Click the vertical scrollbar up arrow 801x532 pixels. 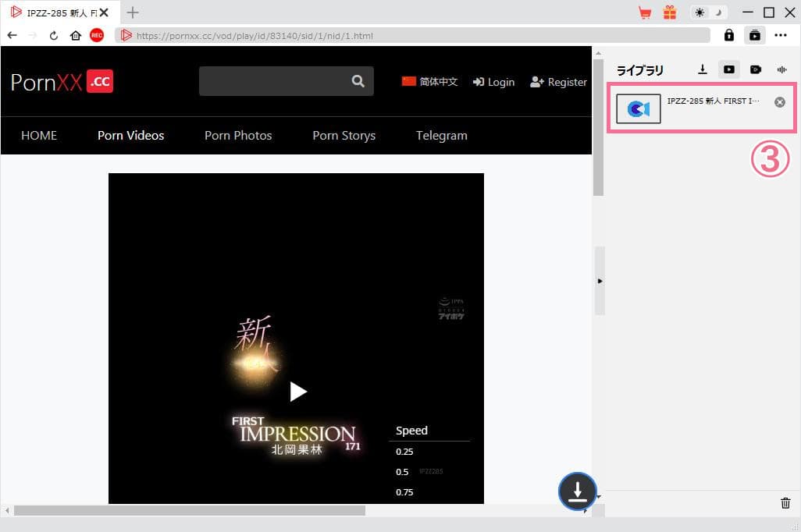click(598, 52)
